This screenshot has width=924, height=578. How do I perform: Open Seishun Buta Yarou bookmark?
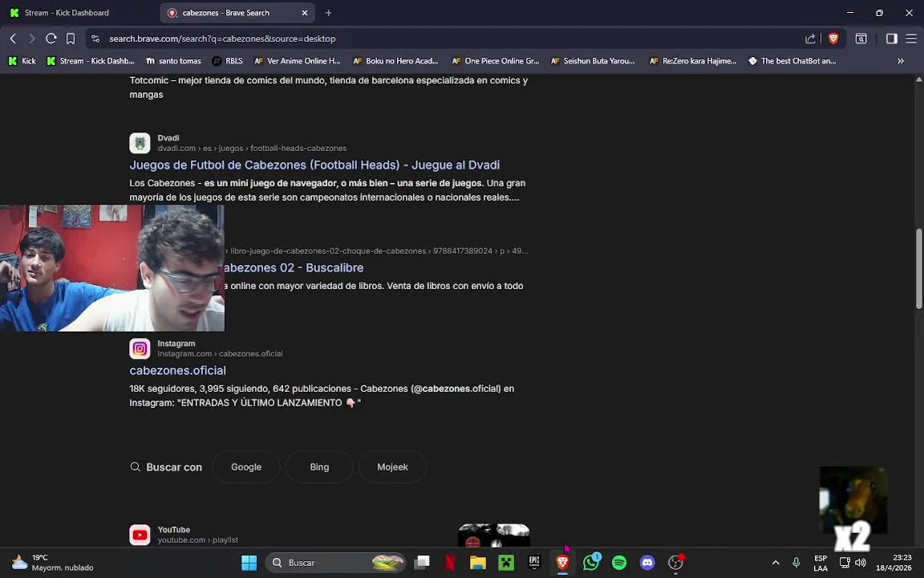click(593, 61)
